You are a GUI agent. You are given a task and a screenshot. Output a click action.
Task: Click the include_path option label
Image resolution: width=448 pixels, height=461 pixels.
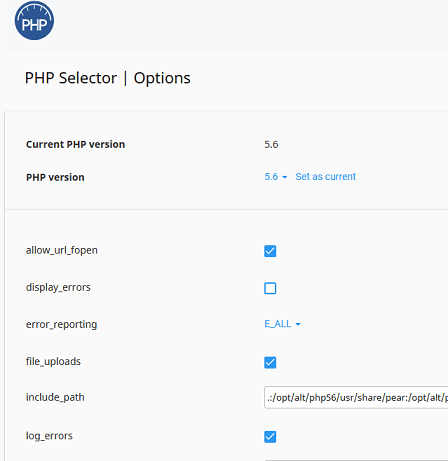pyautogui.click(x=55, y=397)
